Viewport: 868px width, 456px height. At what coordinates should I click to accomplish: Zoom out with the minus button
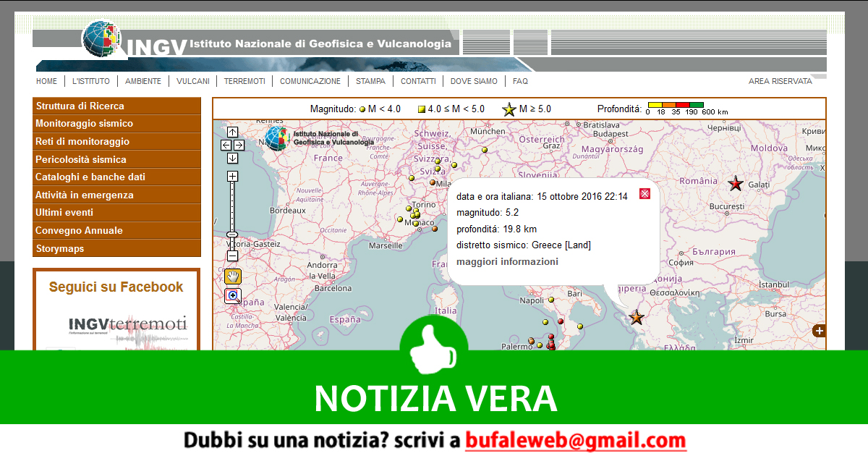[x=232, y=256]
